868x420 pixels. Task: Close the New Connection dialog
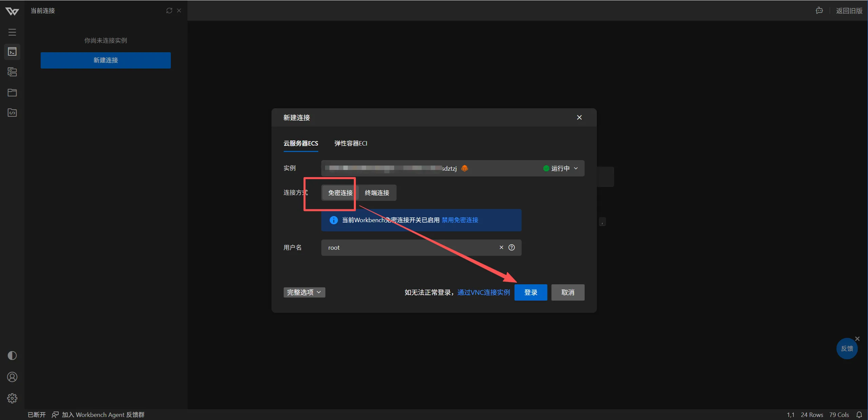[x=579, y=117]
